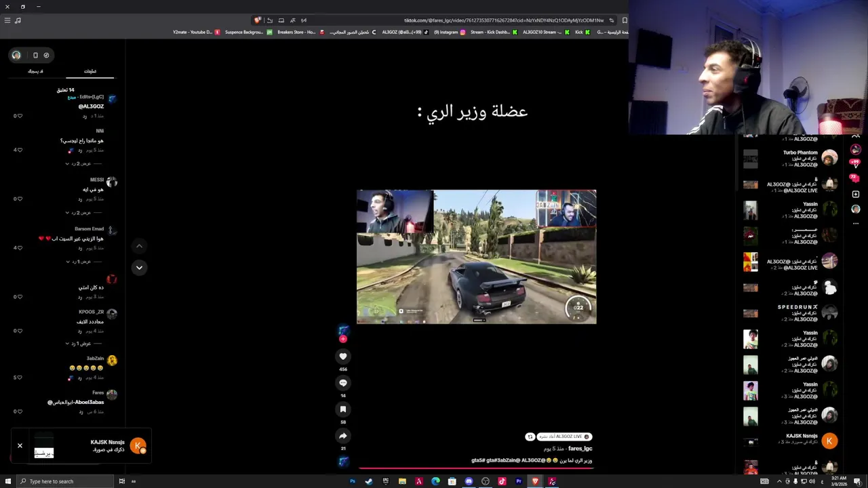Image resolution: width=868 pixels, height=488 pixels.
Task: Like the 3abZain emoji comment heart
Action: coord(19,378)
